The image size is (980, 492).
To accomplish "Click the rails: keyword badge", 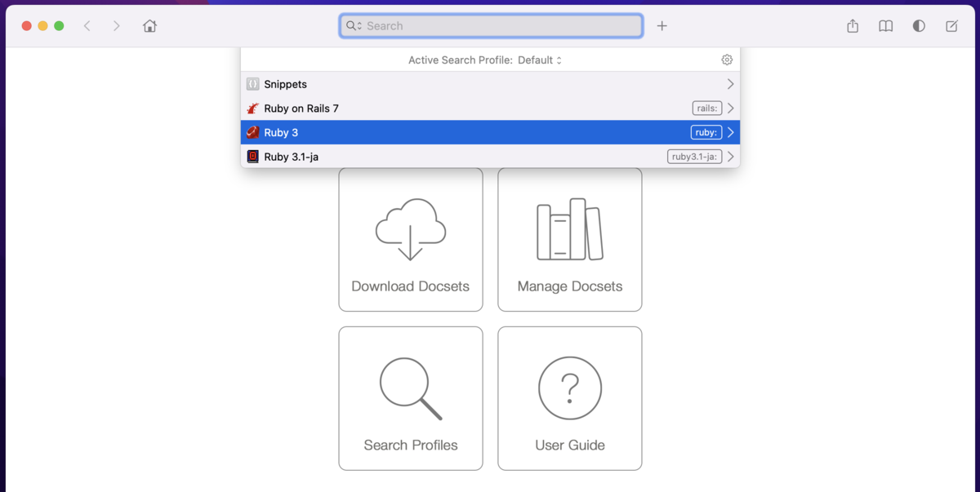I will click(x=707, y=109).
